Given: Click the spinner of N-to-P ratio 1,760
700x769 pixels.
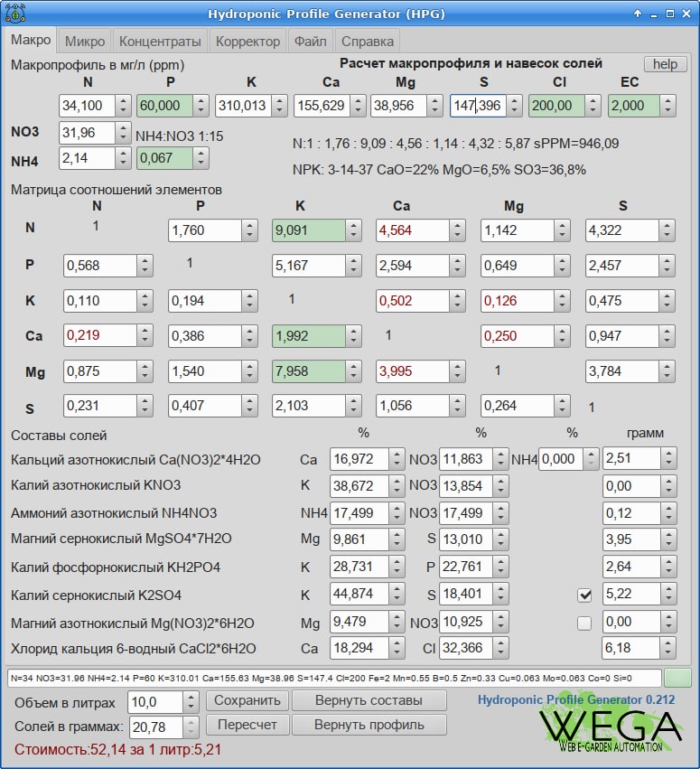Looking at the screenshot, I should [x=249, y=230].
